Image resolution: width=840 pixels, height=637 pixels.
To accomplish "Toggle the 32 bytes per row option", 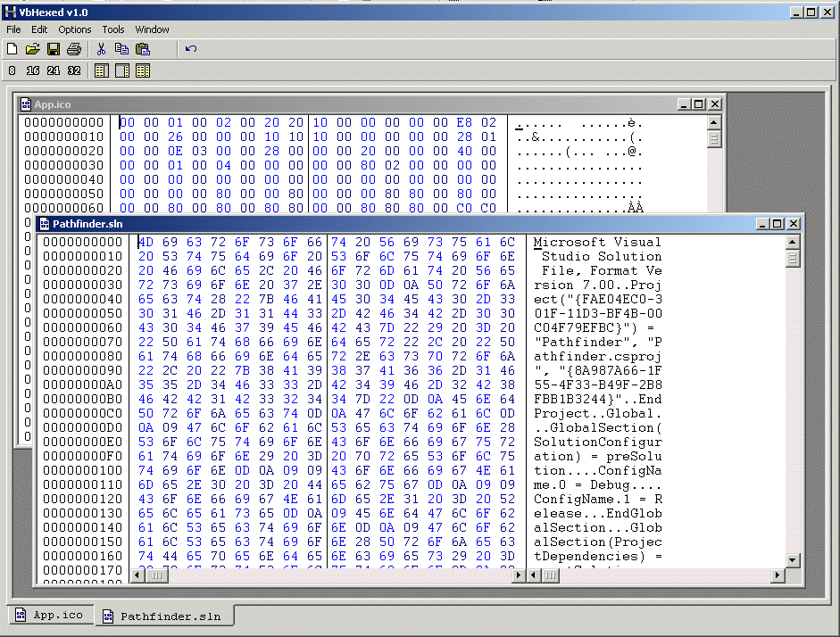I will tap(74, 70).
